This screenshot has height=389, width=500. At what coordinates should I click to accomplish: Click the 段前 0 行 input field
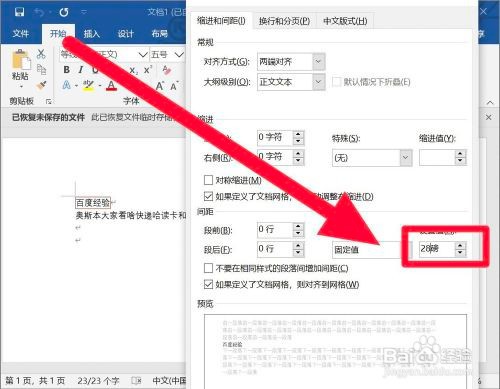(275, 230)
